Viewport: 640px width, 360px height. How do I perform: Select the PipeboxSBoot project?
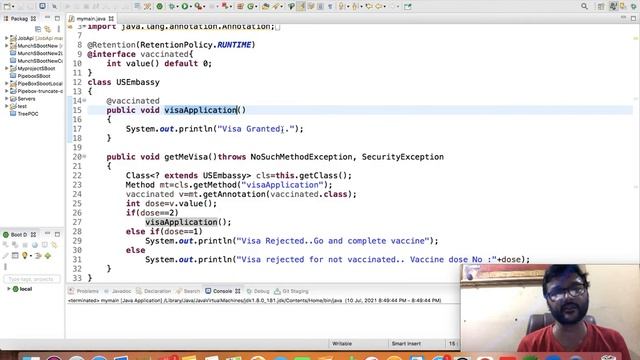coord(34,76)
